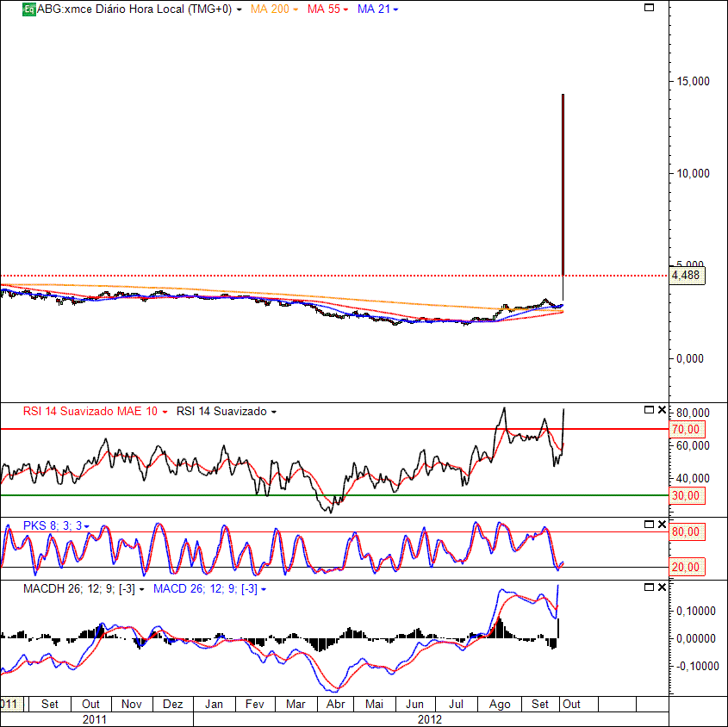This screenshot has height=727, width=728.
Task: Click the Abr month on time axis
Action: (x=336, y=704)
